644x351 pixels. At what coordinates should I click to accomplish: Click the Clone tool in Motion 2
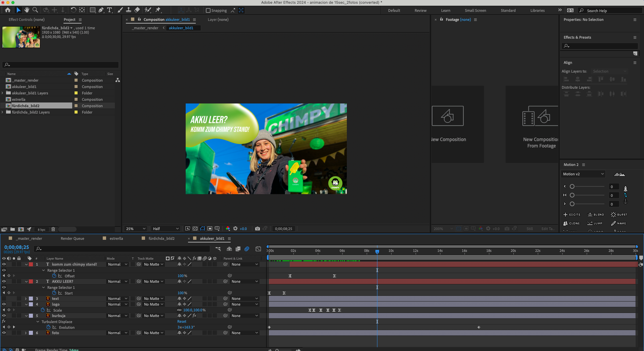tap(572, 223)
